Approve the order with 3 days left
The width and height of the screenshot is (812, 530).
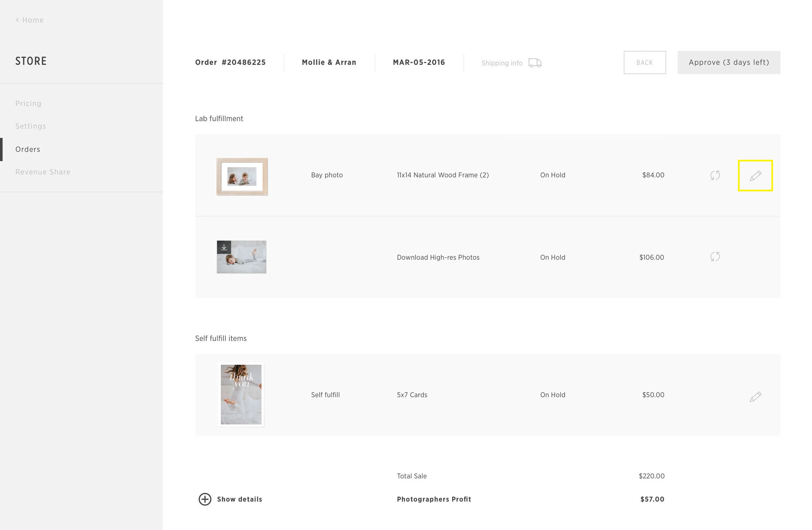pyautogui.click(x=729, y=62)
